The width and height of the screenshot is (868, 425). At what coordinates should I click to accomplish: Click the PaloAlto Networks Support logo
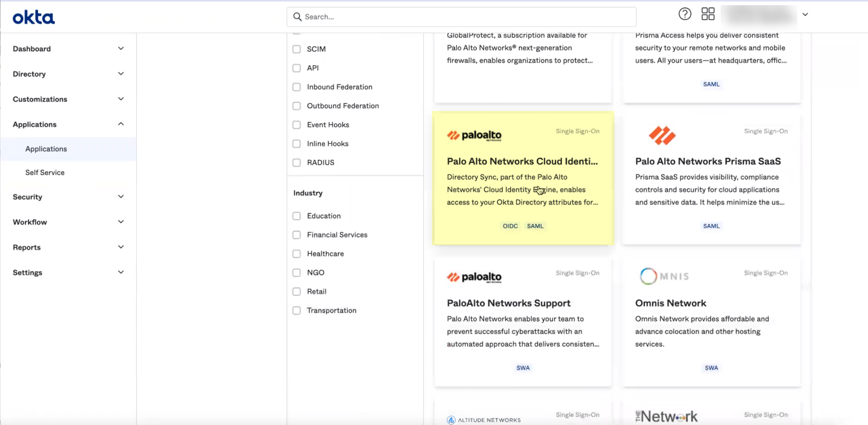(474, 277)
